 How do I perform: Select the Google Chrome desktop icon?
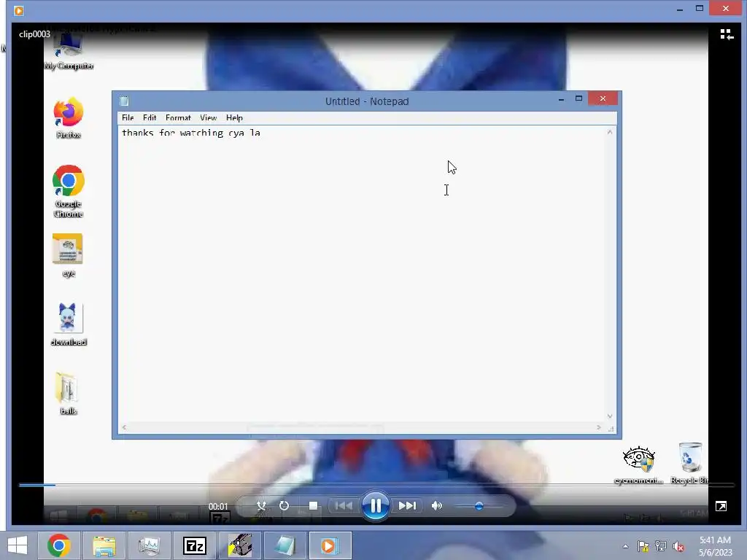(68, 191)
